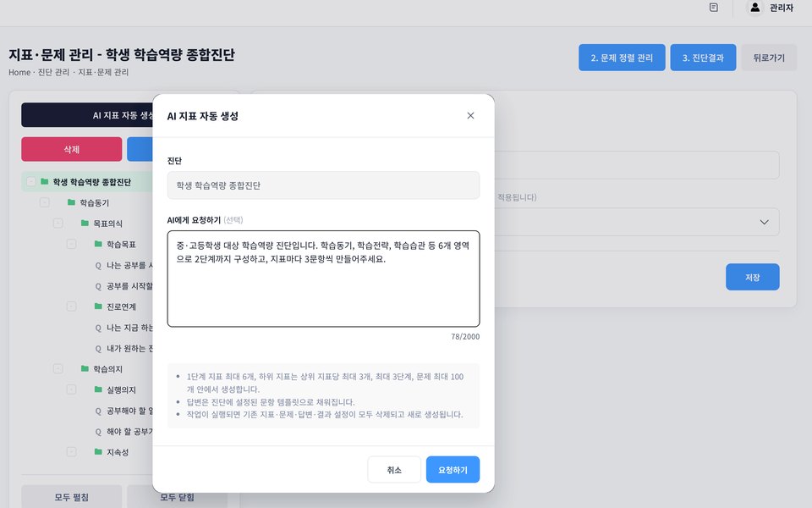Click the 취소 button
The width and height of the screenshot is (812, 508).
(394, 470)
